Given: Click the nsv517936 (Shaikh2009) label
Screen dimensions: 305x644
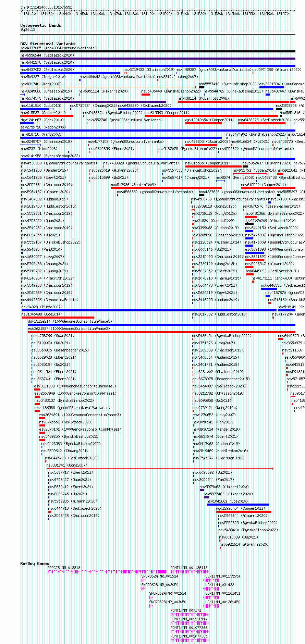Looking at the screenshot, I should [x=134, y=185].
